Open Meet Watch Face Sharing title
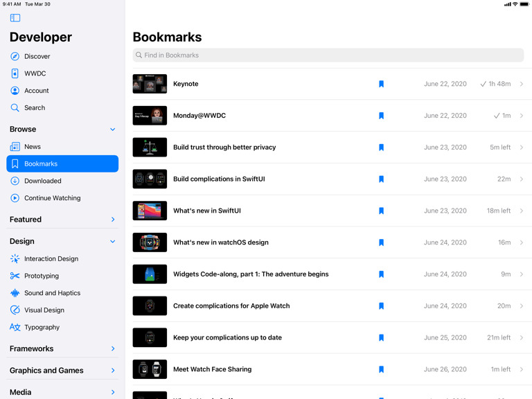This screenshot has height=399, width=532. [x=212, y=369]
